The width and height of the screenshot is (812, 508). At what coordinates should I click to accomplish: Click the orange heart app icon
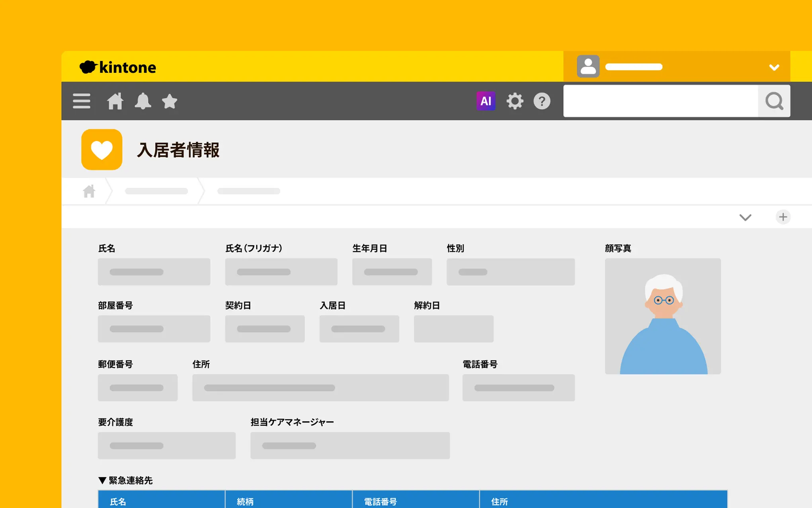(102, 150)
